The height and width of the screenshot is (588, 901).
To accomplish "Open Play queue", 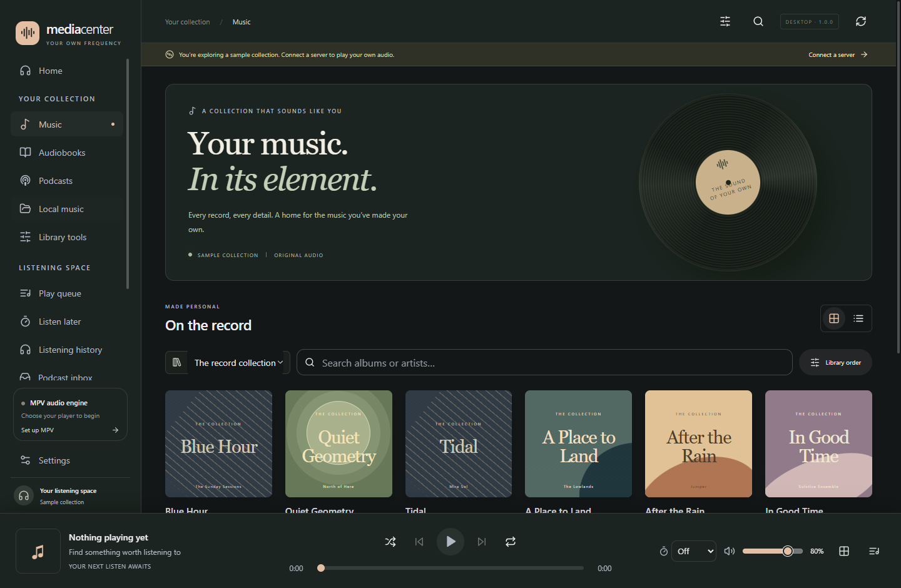I will pos(67,293).
